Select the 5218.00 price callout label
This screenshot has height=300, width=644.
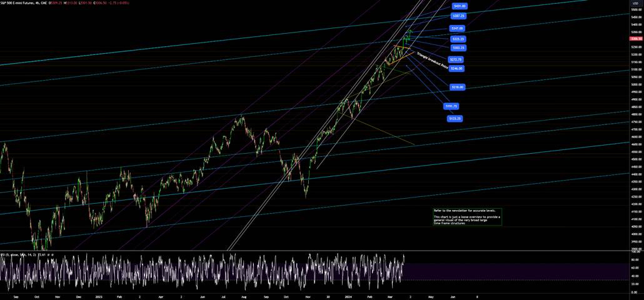pyautogui.click(x=456, y=87)
